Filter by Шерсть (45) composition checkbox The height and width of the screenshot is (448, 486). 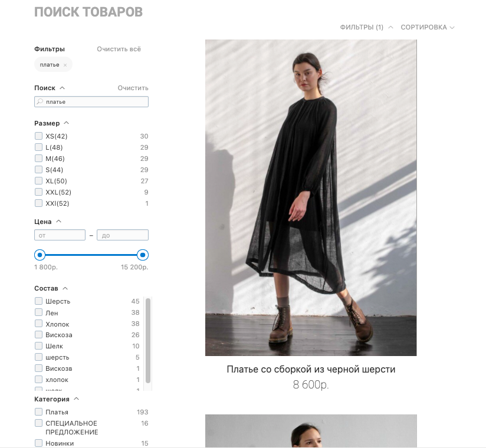[38, 301]
